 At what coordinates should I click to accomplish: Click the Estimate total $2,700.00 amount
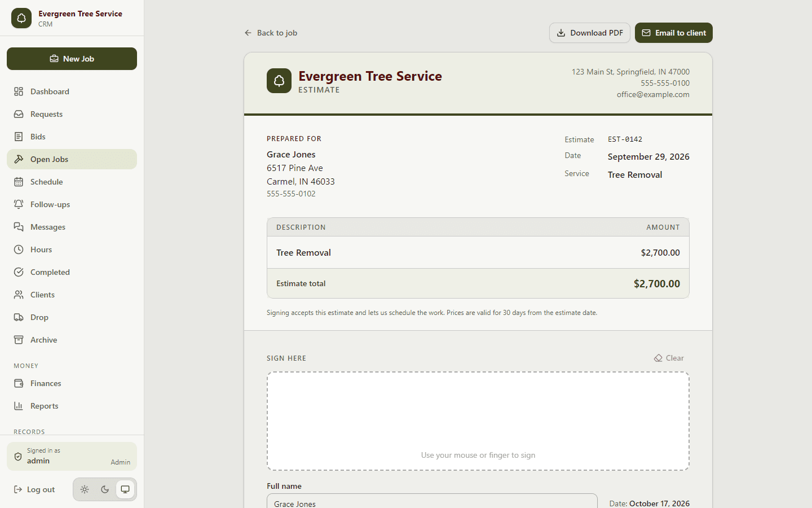point(657,283)
